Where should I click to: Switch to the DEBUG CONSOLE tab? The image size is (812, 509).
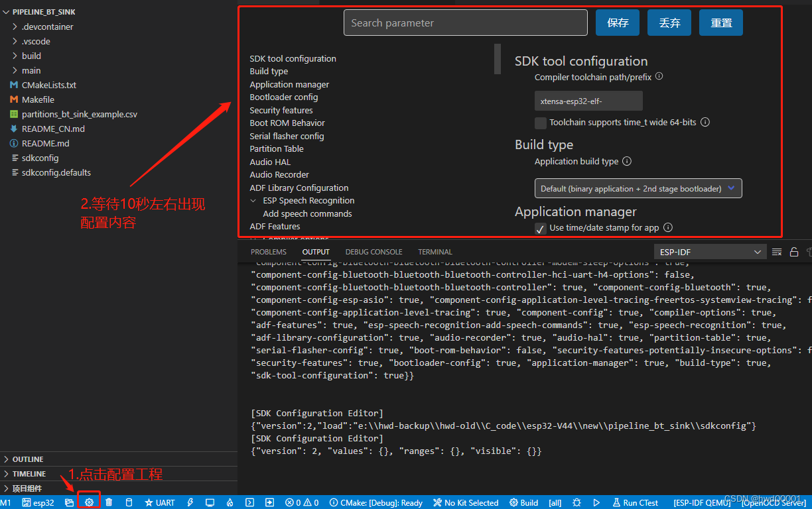[x=373, y=252]
